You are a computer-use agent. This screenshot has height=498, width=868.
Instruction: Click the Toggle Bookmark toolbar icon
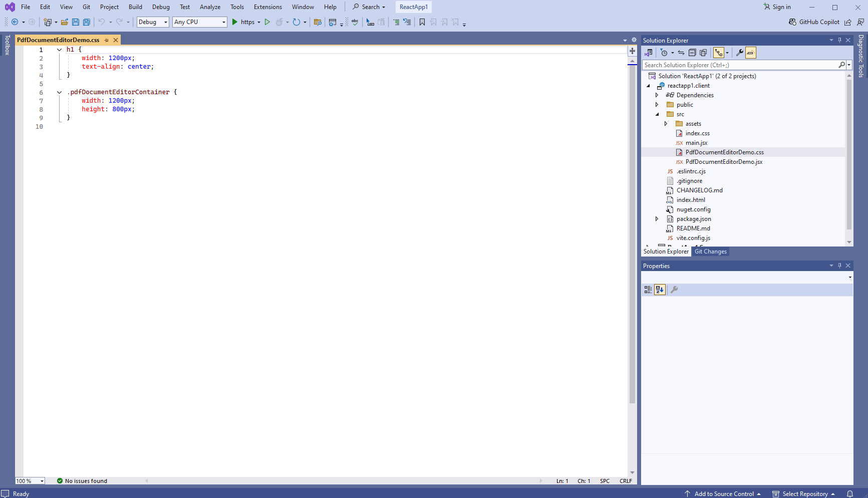coord(422,22)
